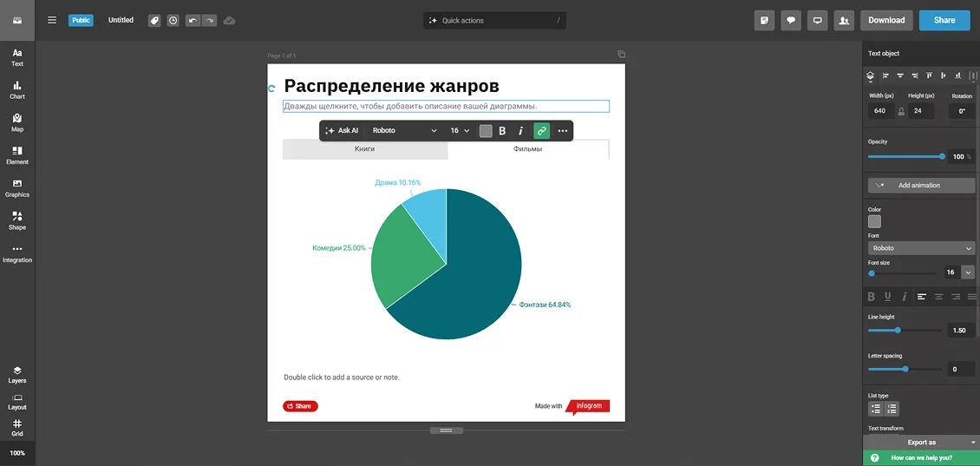Switch to the Фильмы chart tab
Viewport: 980px width, 466px height.
coord(528,149)
